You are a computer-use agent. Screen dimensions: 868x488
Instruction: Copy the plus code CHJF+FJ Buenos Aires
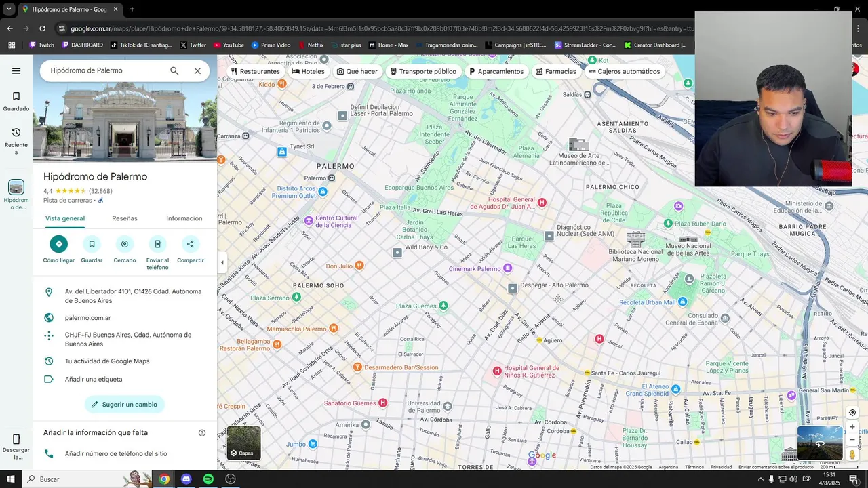(125, 340)
